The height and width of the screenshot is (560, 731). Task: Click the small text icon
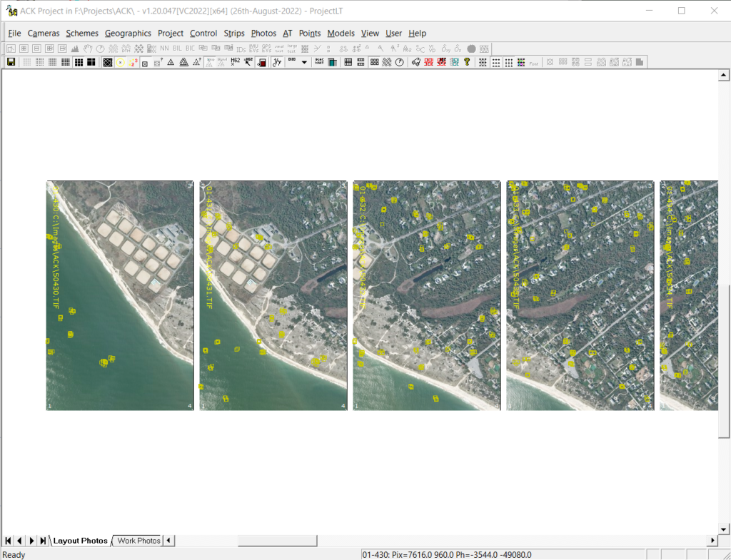point(279,49)
